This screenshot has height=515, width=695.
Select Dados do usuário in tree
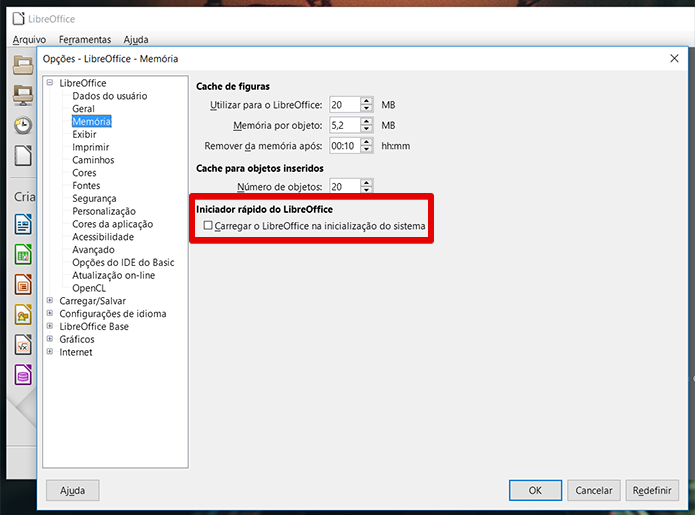pos(109,96)
